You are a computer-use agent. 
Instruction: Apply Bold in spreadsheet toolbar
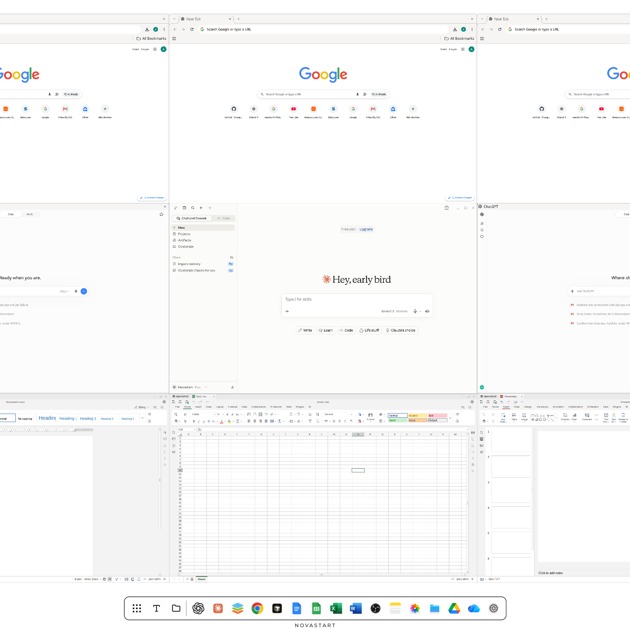point(194,421)
